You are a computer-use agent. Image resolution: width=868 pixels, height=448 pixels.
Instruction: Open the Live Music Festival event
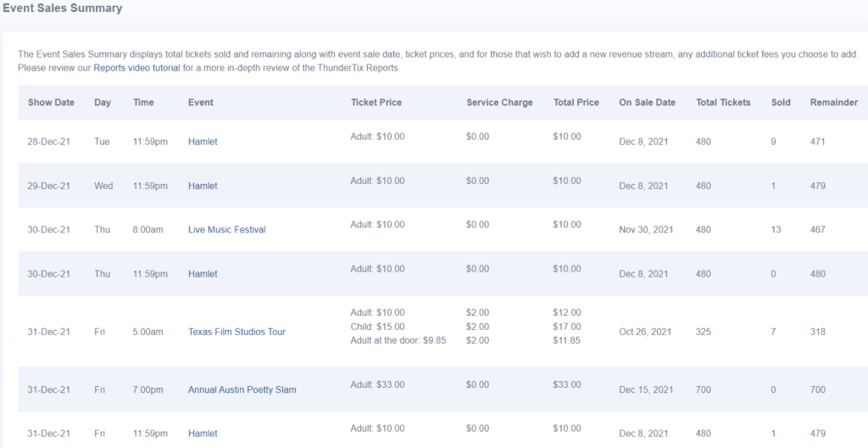tap(226, 230)
